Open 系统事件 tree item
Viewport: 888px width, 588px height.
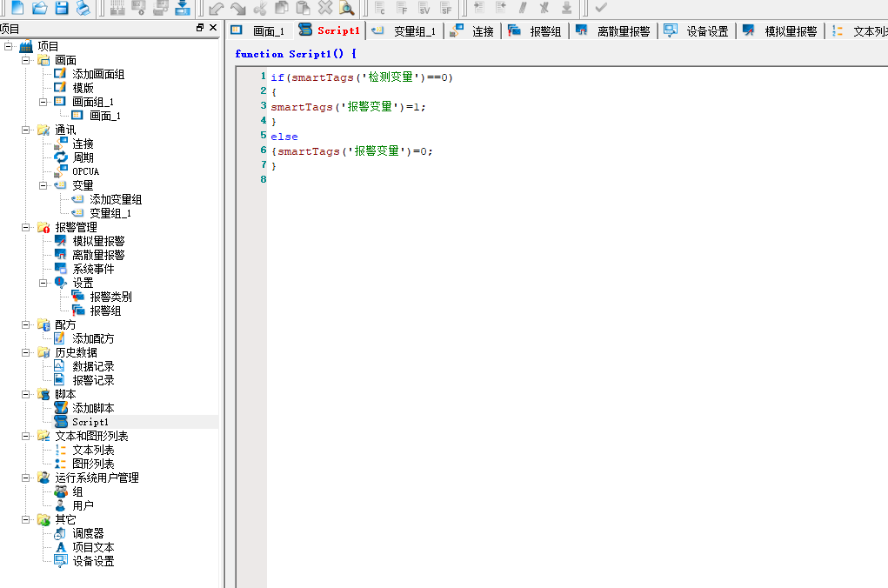coord(93,269)
